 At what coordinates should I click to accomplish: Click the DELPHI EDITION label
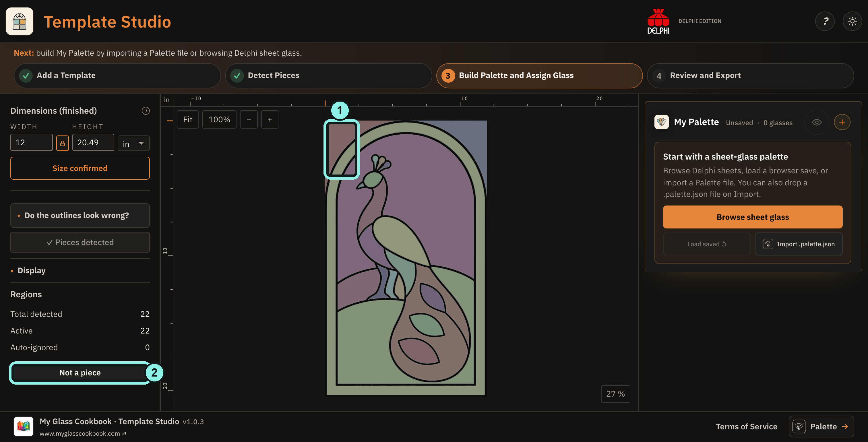tap(700, 21)
